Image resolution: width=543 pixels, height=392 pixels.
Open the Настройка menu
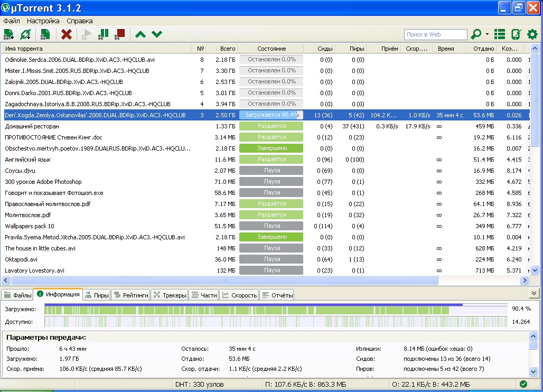coord(43,21)
